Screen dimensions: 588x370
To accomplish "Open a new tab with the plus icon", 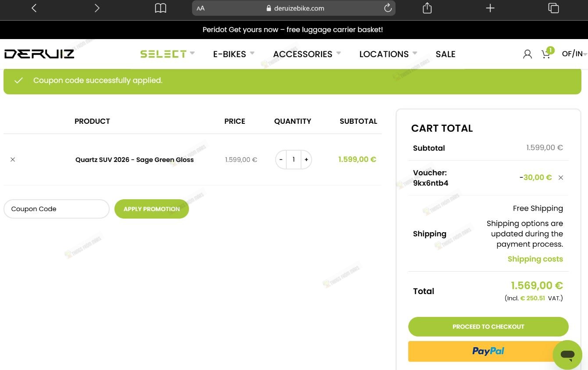I will pyautogui.click(x=490, y=8).
